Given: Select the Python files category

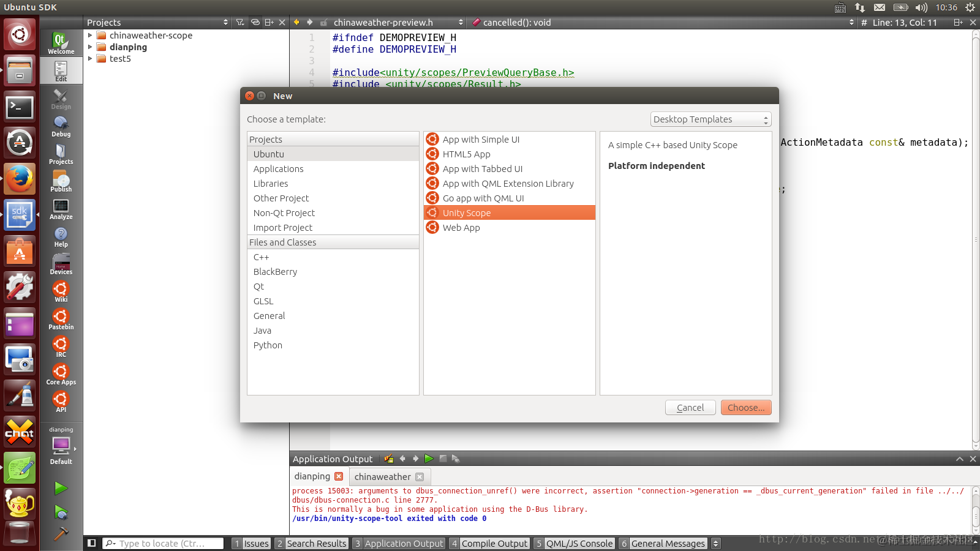Looking at the screenshot, I should [333, 345].
